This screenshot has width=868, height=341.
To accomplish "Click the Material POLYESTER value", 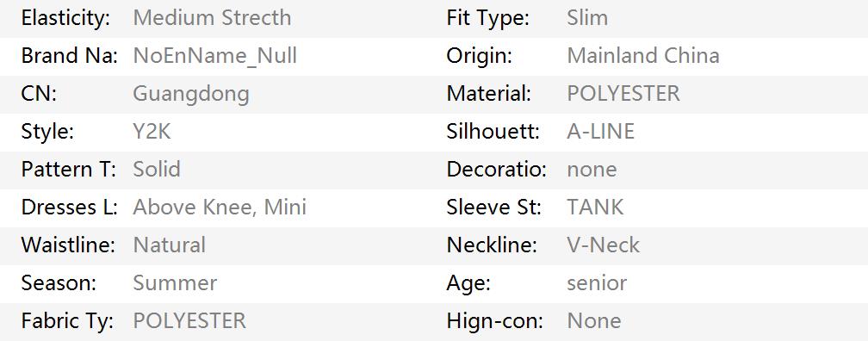I will 623,94.
